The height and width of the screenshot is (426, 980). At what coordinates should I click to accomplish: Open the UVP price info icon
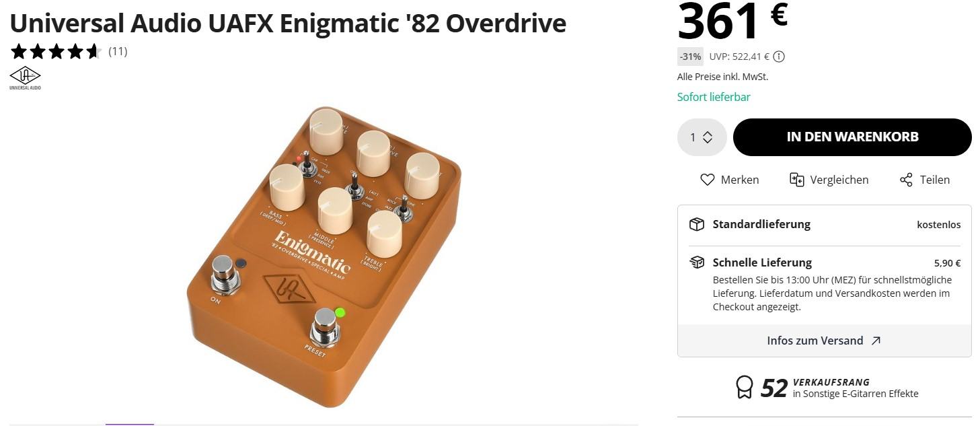pos(779,57)
